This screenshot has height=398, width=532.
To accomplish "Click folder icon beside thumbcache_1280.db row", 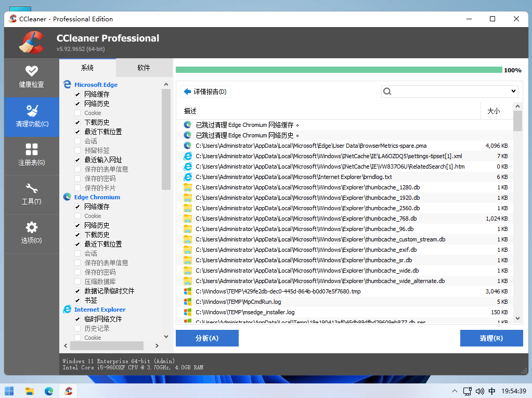I will pos(187,187).
